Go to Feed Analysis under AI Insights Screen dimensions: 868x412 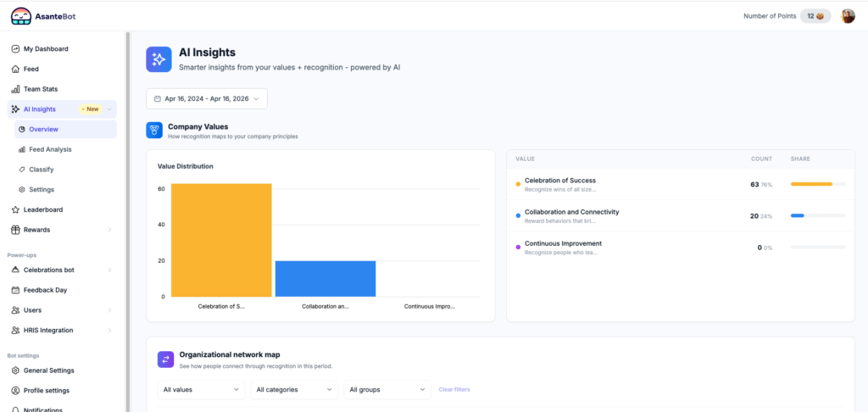pyautogui.click(x=50, y=149)
